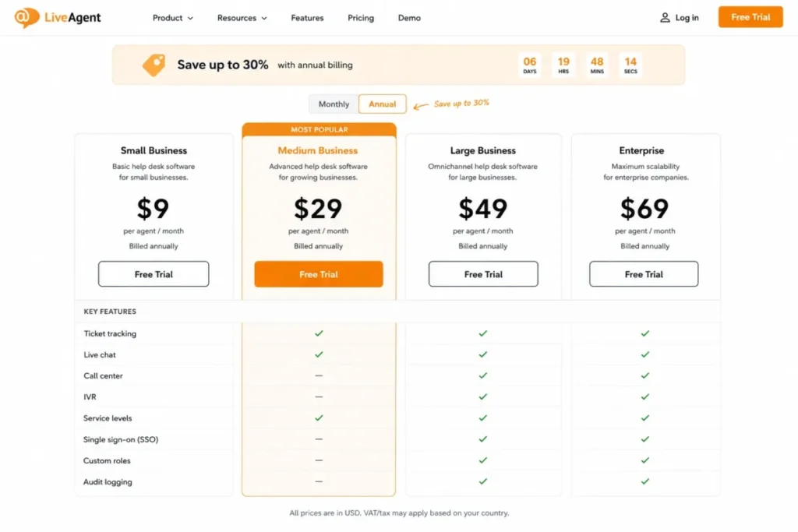The height and width of the screenshot is (532, 798).
Task: Click the Custom roles dash under Medium Business
Action: [x=319, y=460]
